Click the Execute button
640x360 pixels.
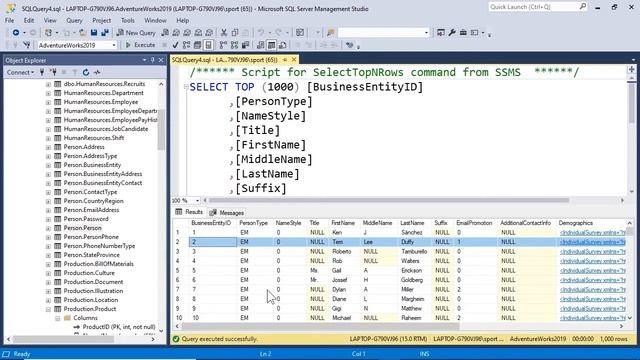140,45
